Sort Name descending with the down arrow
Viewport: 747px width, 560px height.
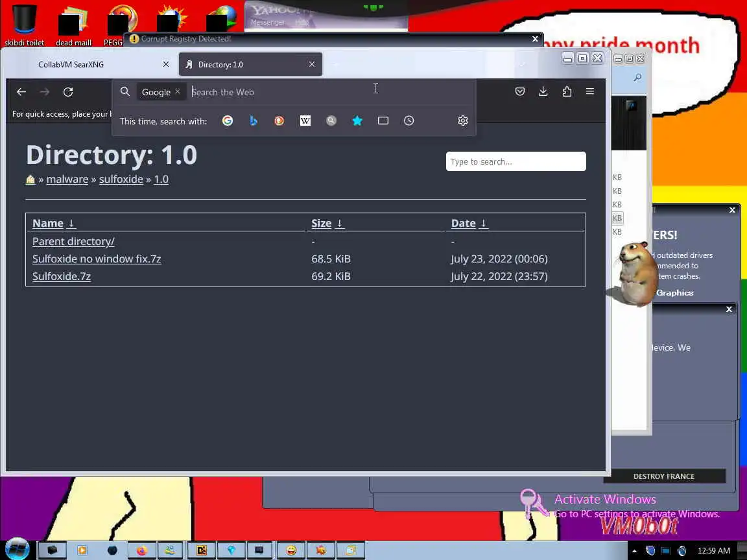tap(71, 224)
